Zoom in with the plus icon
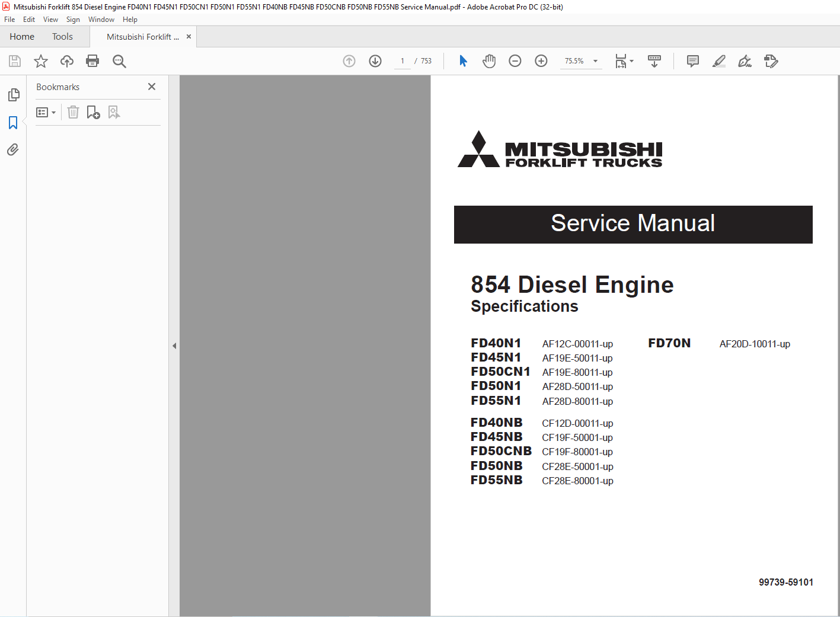 (541, 61)
